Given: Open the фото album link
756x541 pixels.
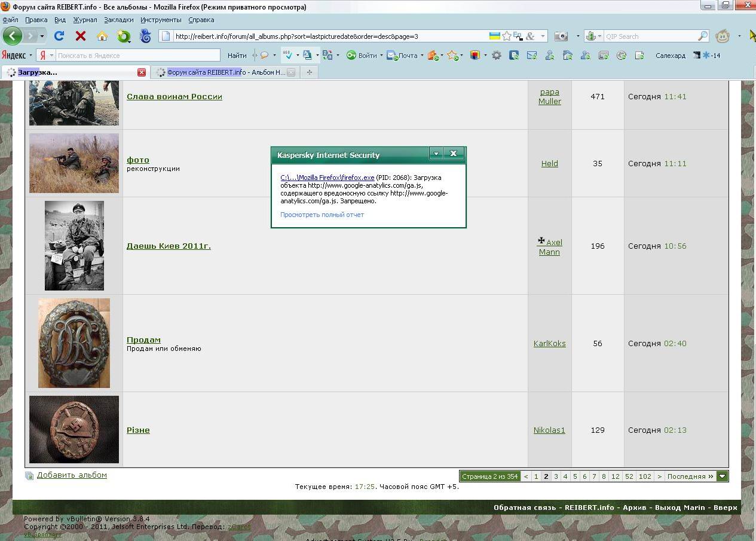Looking at the screenshot, I should point(138,160).
